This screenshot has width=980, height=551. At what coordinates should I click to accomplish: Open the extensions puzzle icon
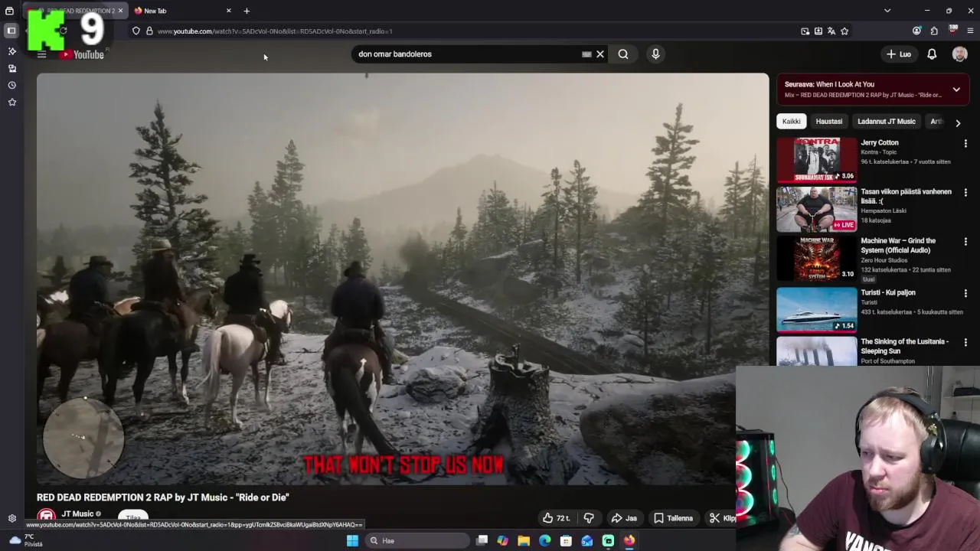tap(934, 31)
